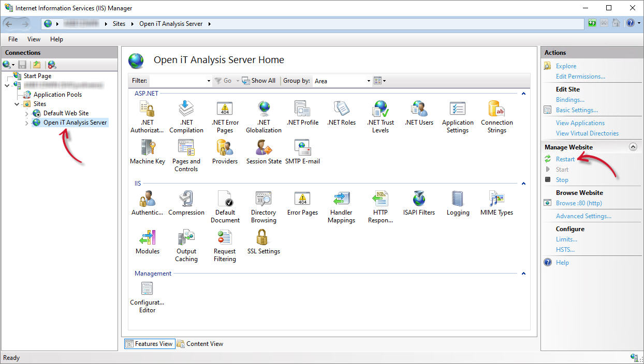Image resolution: width=644 pixels, height=364 pixels.
Task: Open the Group by Area dropdown
Action: tap(342, 81)
